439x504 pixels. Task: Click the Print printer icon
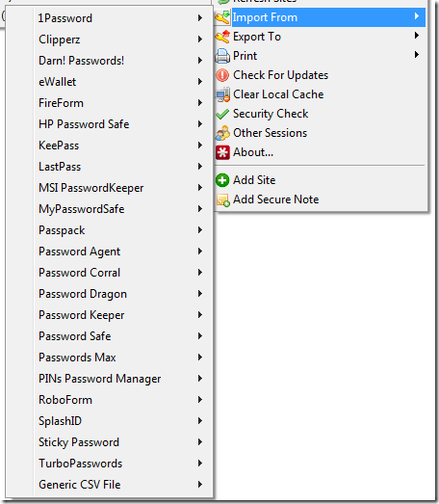(222, 56)
